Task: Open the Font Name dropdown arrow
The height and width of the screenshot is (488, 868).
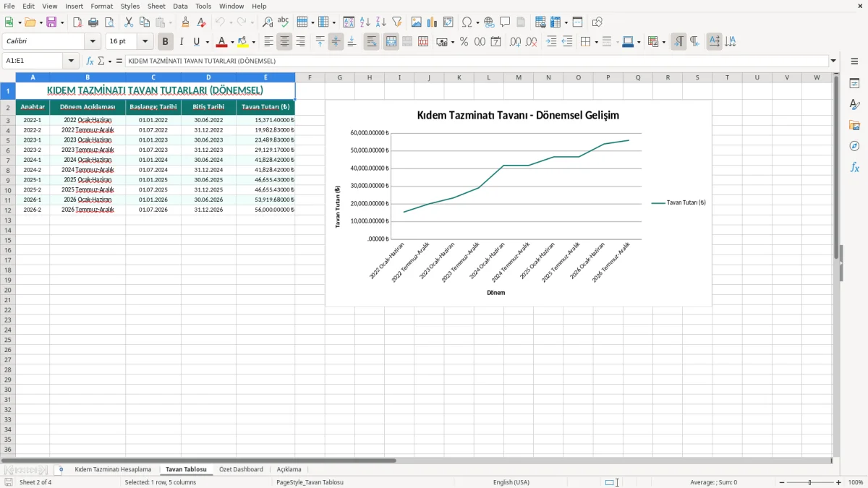Action: tap(93, 42)
